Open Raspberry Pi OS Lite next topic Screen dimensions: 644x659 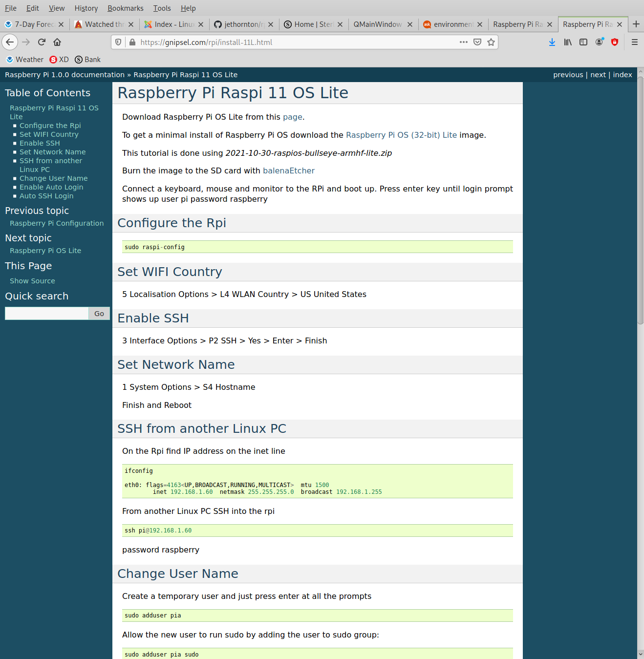click(x=45, y=251)
